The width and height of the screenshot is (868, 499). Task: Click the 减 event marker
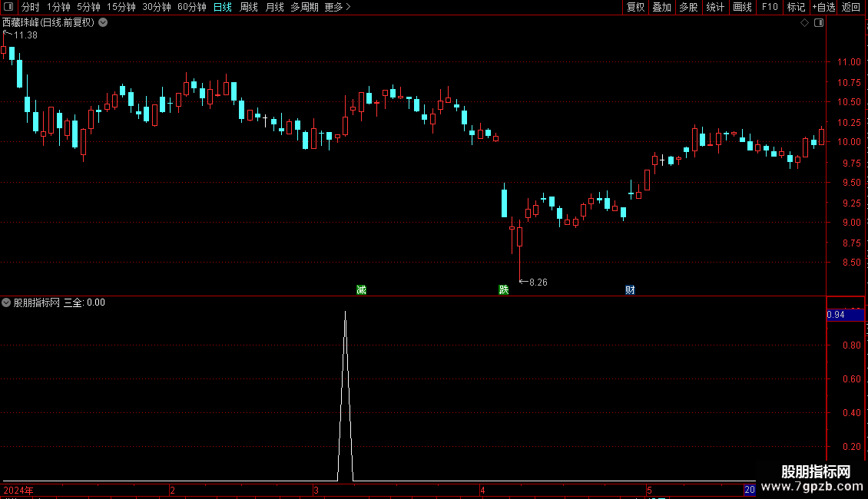pyautogui.click(x=362, y=290)
